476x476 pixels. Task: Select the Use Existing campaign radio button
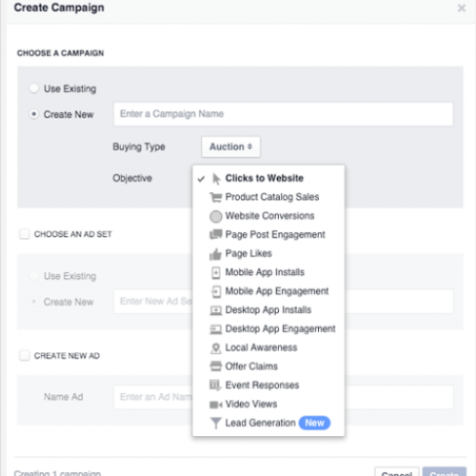coord(34,89)
